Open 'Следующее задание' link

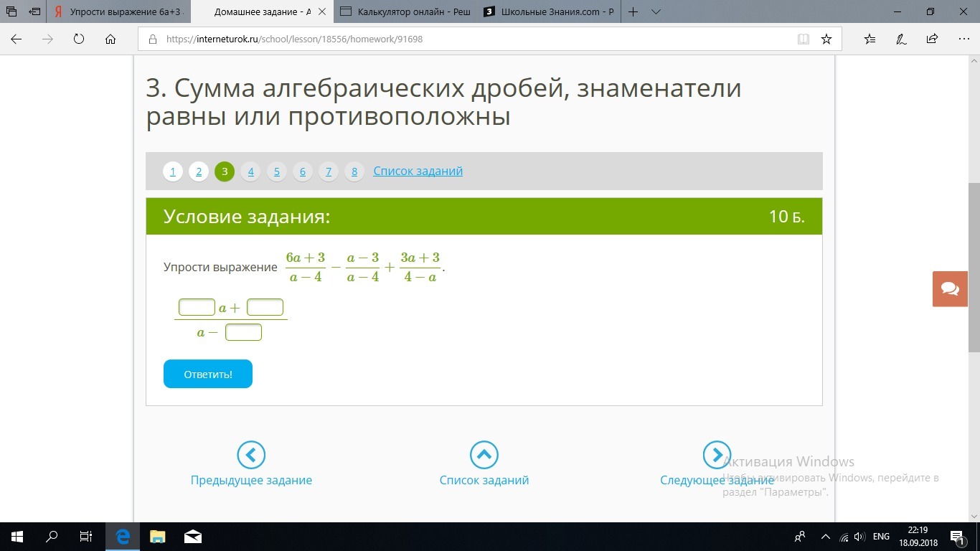[717, 481]
